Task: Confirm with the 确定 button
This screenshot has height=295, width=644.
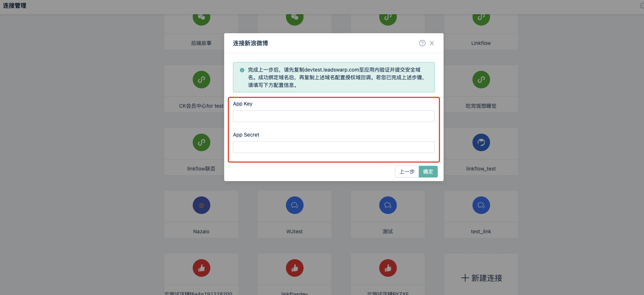Action: pos(428,172)
